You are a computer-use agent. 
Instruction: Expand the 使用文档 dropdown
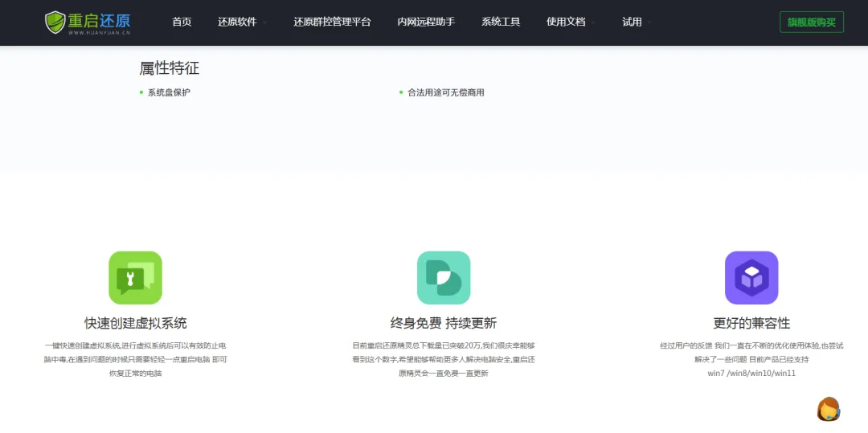coord(571,22)
